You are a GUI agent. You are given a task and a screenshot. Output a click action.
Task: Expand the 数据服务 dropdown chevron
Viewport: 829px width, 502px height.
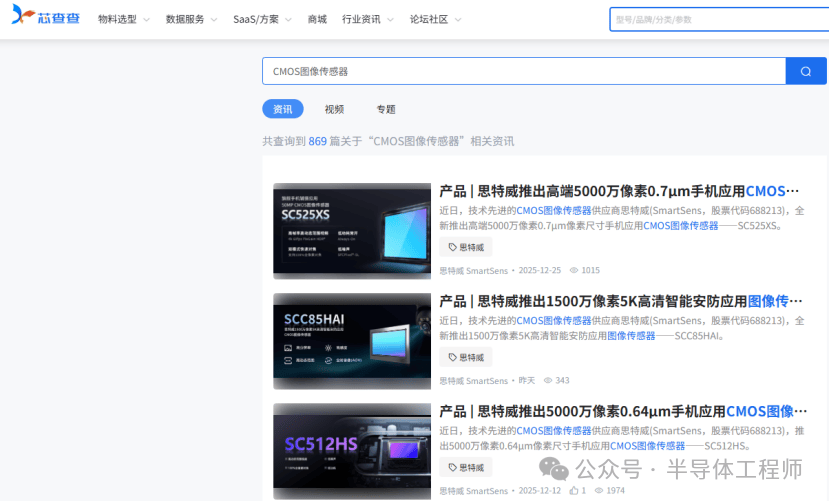pyautogui.click(x=214, y=20)
